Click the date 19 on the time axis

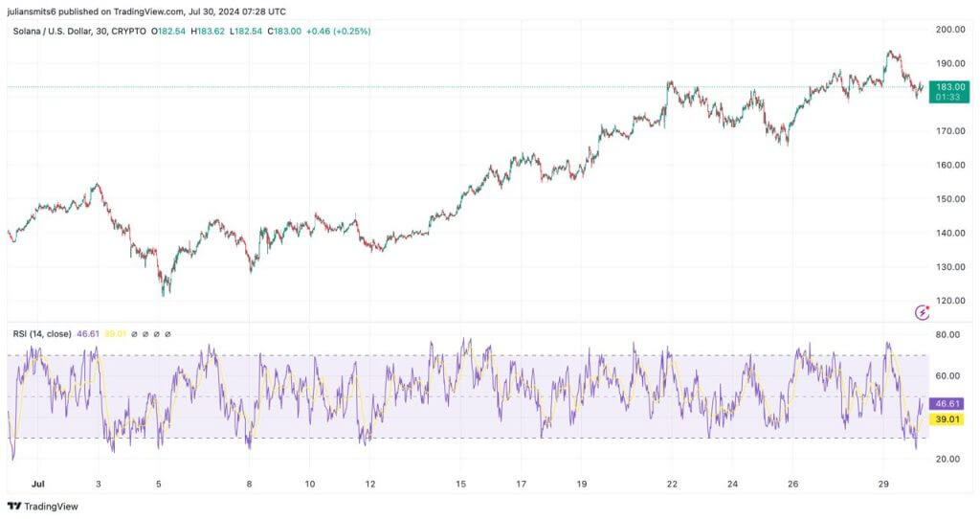tap(582, 484)
